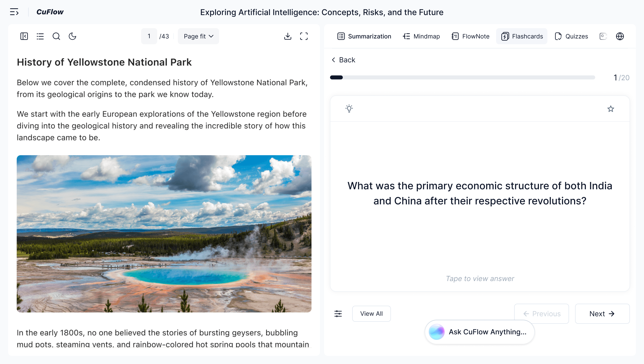Click the 1/20 flashcard counter
The height and width of the screenshot is (364, 644).
pos(621,77)
